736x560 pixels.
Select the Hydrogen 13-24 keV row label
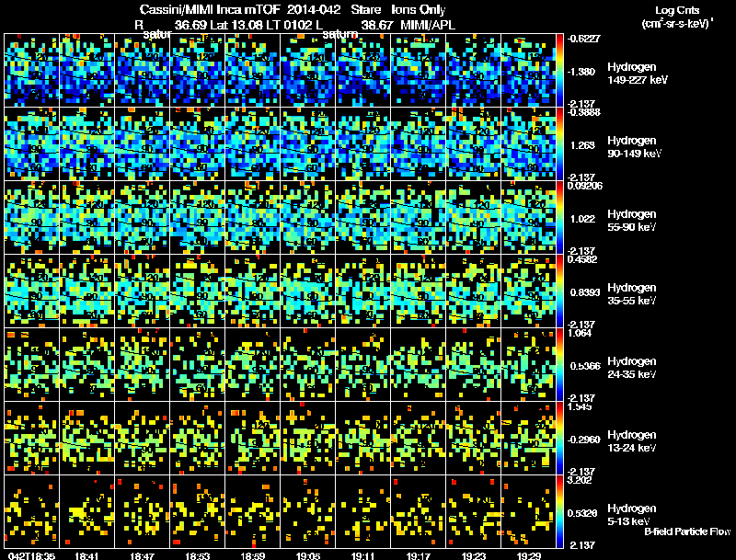632,440
